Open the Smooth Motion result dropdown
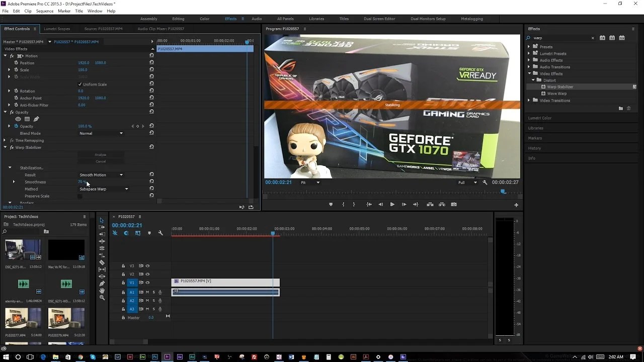Screen dimensions: 644x362 point(101,174)
